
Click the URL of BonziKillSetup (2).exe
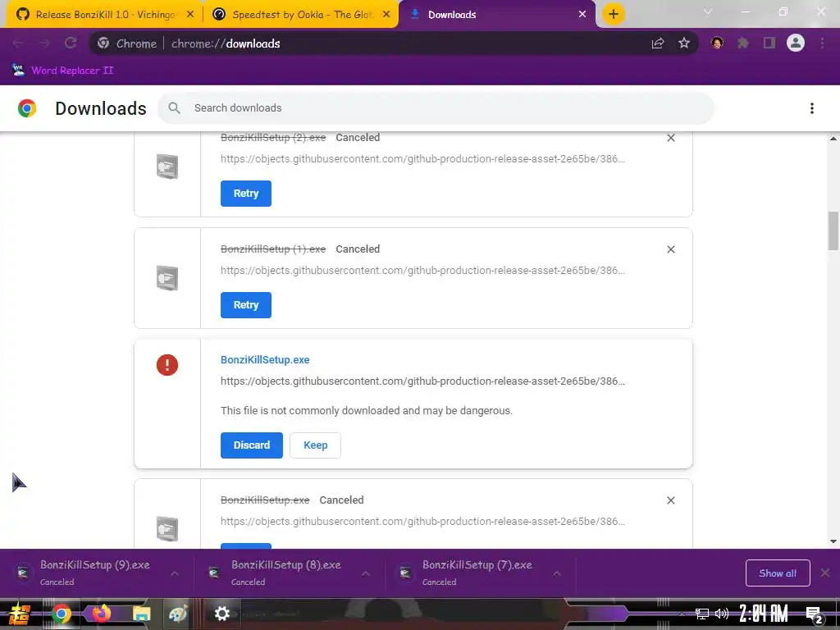[x=422, y=159]
